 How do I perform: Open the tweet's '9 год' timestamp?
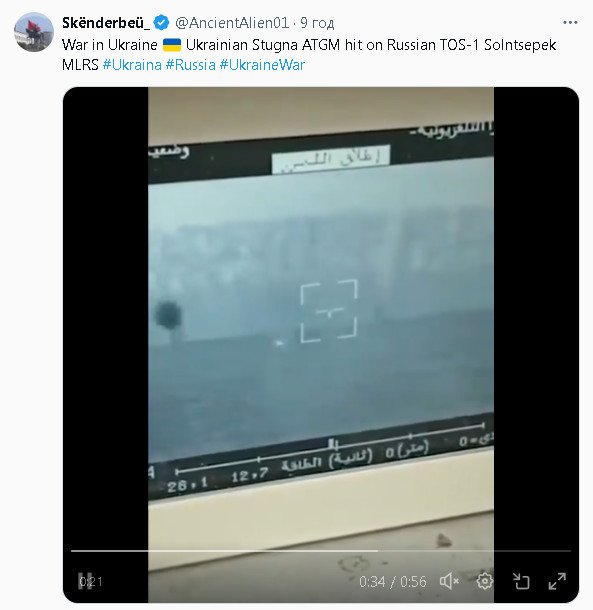click(317, 23)
